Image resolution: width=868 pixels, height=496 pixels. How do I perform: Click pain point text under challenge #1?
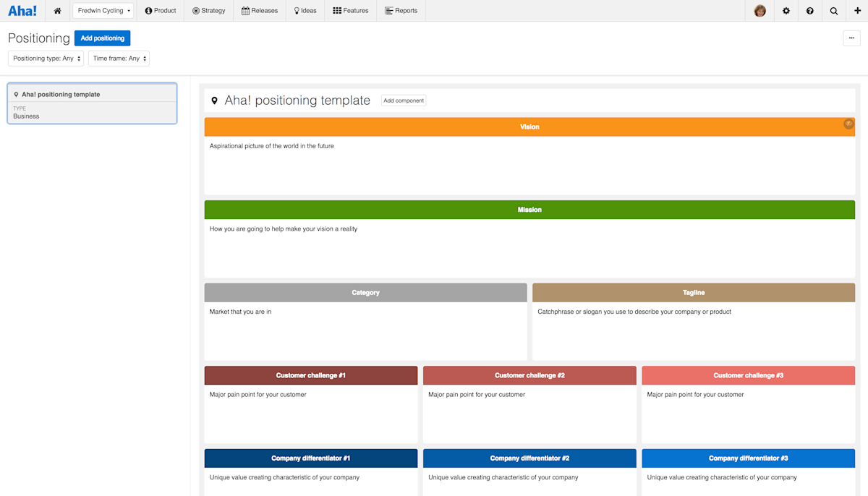tap(258, 395)
